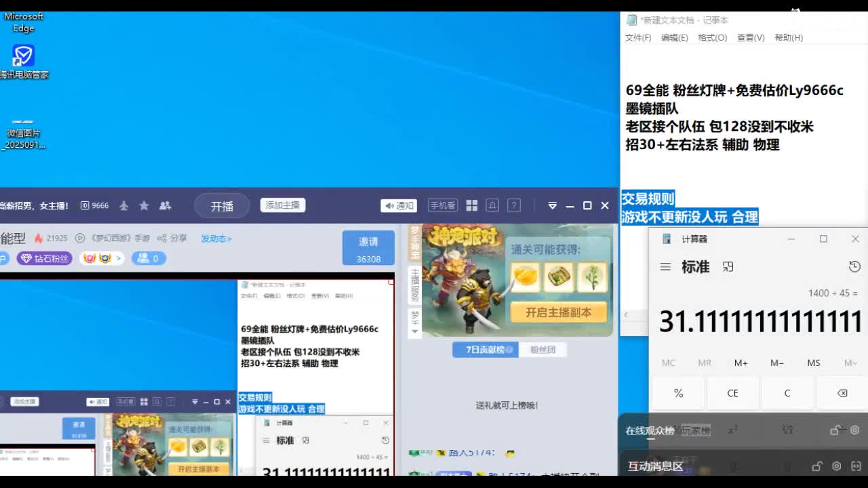
Task: Open the 编辑(E) menu in Notepad
Action: coord(675,38)
